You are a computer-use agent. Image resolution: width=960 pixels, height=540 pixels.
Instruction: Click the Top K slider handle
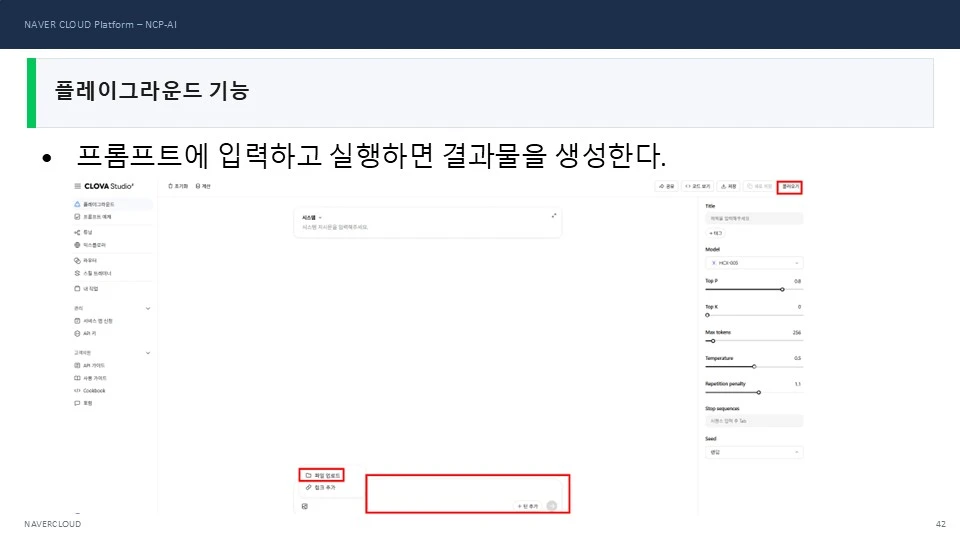click(707, 315)
